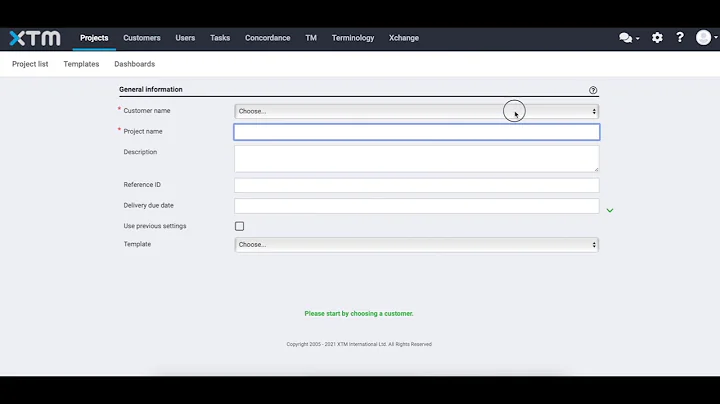This screenshot has height=404, width=720.
Task: Click the General information help icon
Action: coord(593,90)
